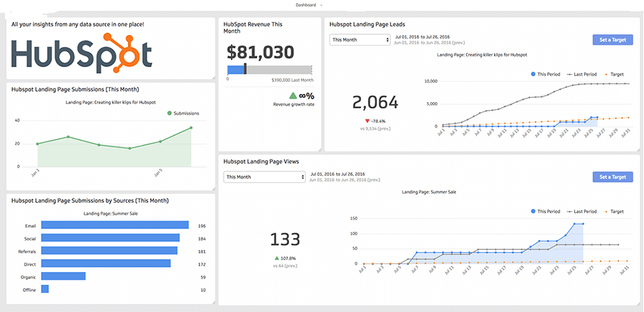Click the tagline "All your insights from any data source"
This screenshot has height=312, width=644.
78,24
